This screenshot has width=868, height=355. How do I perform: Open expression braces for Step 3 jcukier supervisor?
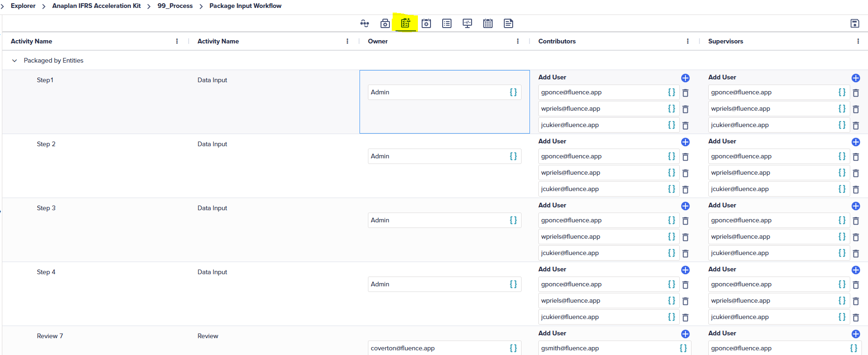[x=842, y=253]
